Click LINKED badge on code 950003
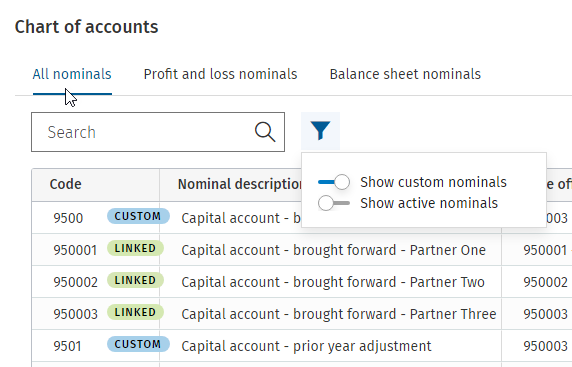The image size is (572, 367). click(x=135, y=312)
